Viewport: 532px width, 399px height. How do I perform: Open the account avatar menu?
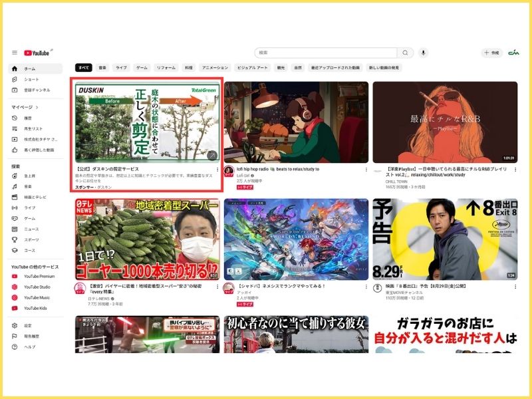(x=513, y=53)
